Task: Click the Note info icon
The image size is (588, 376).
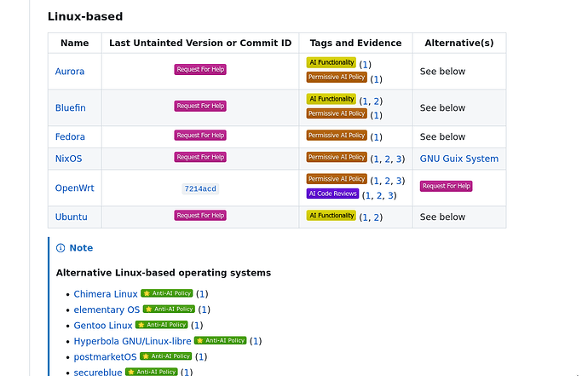Action: [x=61, y=248]
